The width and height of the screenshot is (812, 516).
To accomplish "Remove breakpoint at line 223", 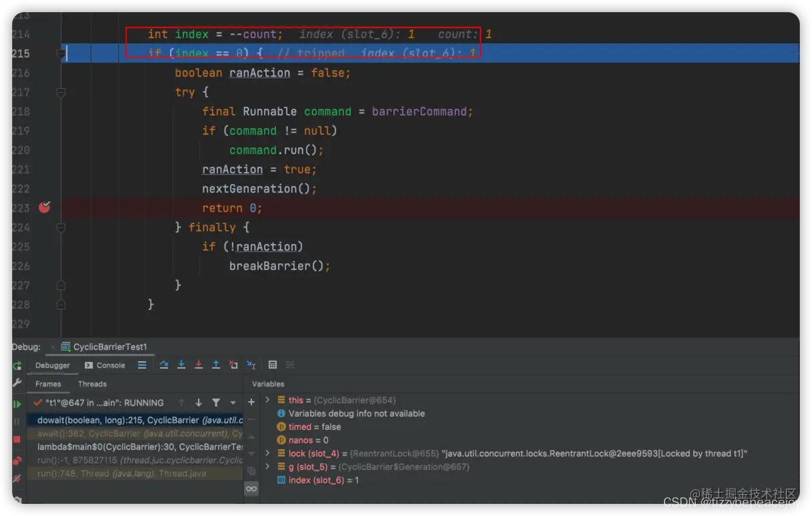I will 44,208.
